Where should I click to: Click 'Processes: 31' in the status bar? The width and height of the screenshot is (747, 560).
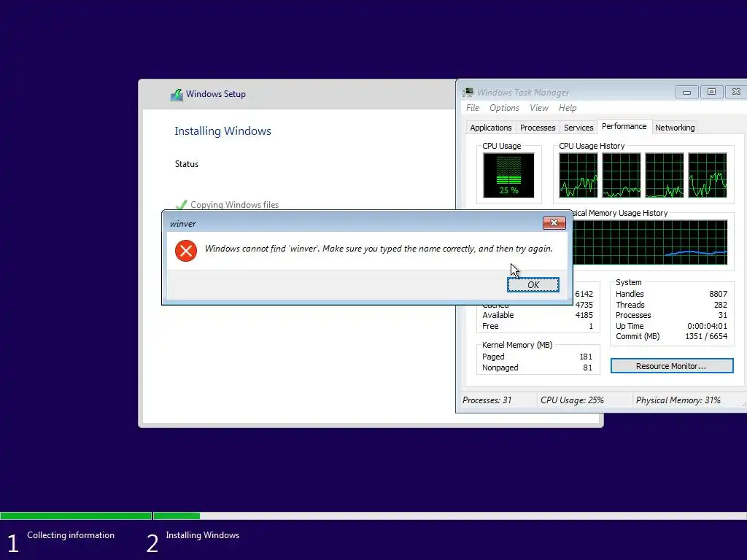[487, 400]
